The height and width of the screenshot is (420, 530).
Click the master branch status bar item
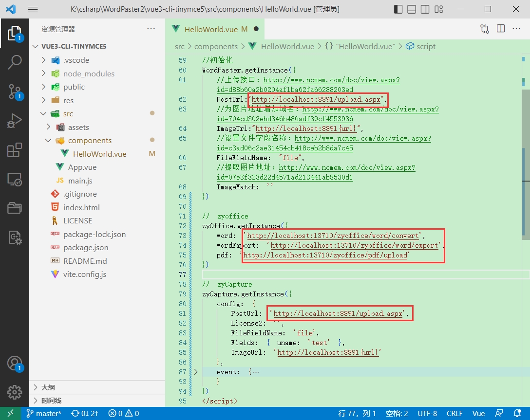click(44, 413)
